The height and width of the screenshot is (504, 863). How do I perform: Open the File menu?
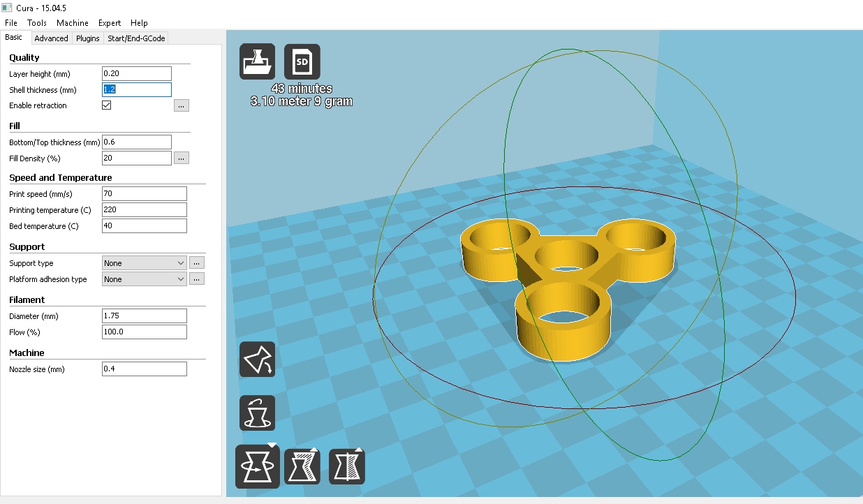point(11,23)
